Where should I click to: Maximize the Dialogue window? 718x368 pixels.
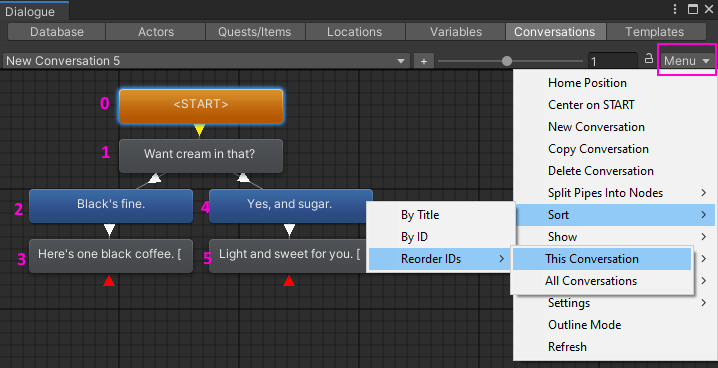tap(693, 9)
